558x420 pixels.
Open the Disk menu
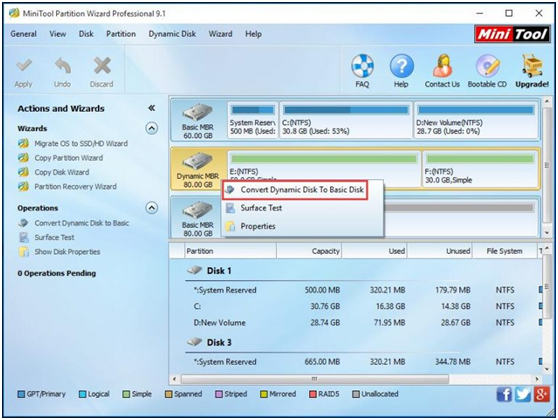[x=86, y=34]
